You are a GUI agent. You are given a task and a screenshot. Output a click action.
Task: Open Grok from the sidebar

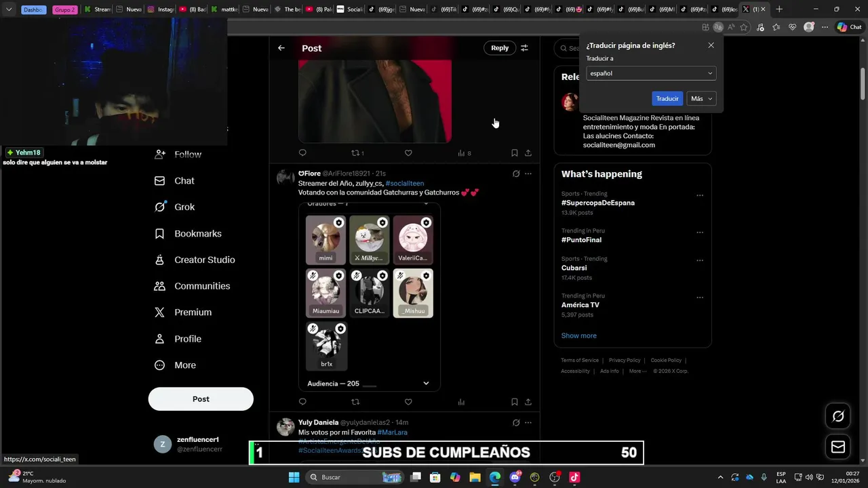175,207
